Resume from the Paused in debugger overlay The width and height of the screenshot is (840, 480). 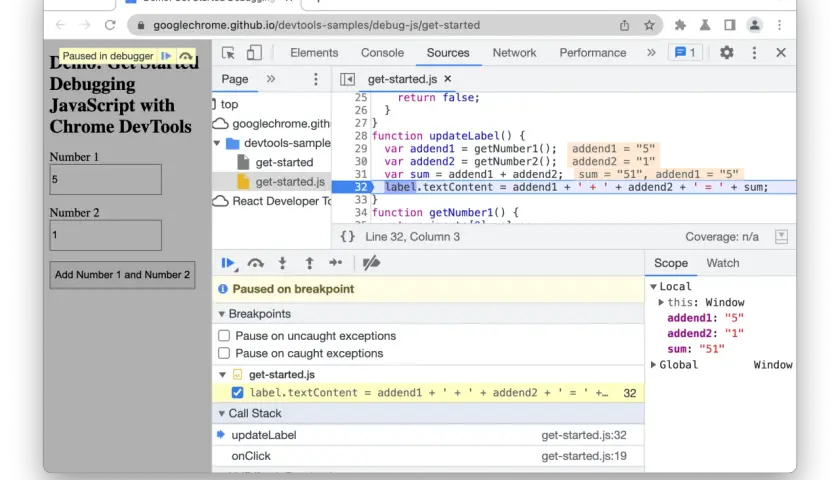pyautogui.click(x=166, y=56)
